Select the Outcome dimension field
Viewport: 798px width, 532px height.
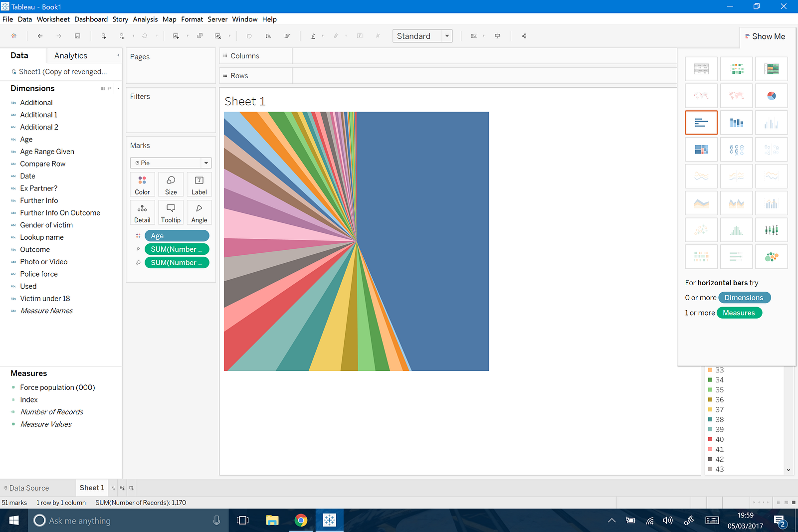[35, 249]
